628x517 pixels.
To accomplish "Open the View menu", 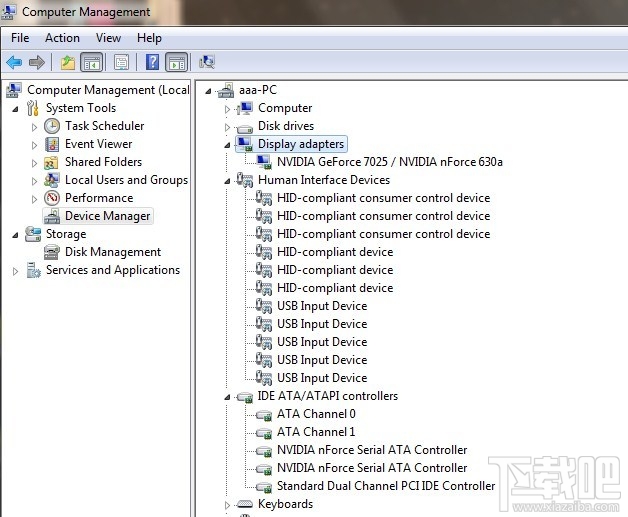I will (x=108, y=38).
